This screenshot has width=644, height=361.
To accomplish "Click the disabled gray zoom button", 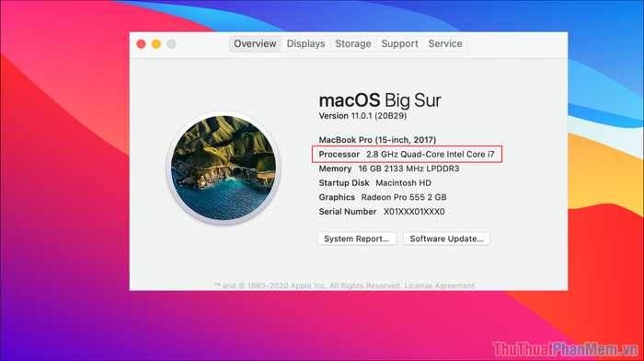I will pos(171,44).
